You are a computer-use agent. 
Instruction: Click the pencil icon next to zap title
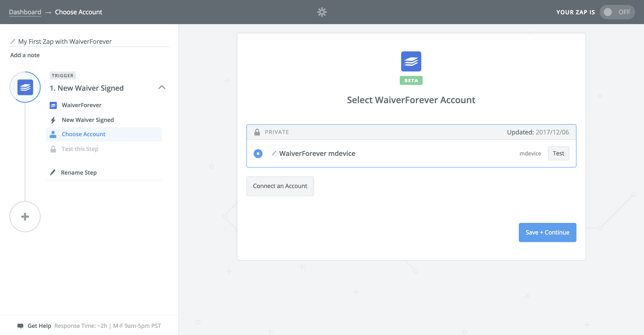coord(13,42)
